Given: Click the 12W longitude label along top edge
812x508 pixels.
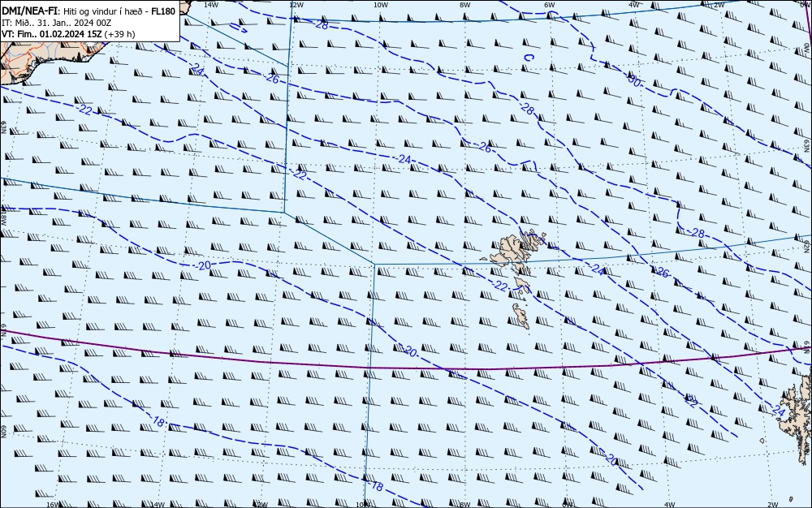Looking at the screenshot, I should 296,4.
